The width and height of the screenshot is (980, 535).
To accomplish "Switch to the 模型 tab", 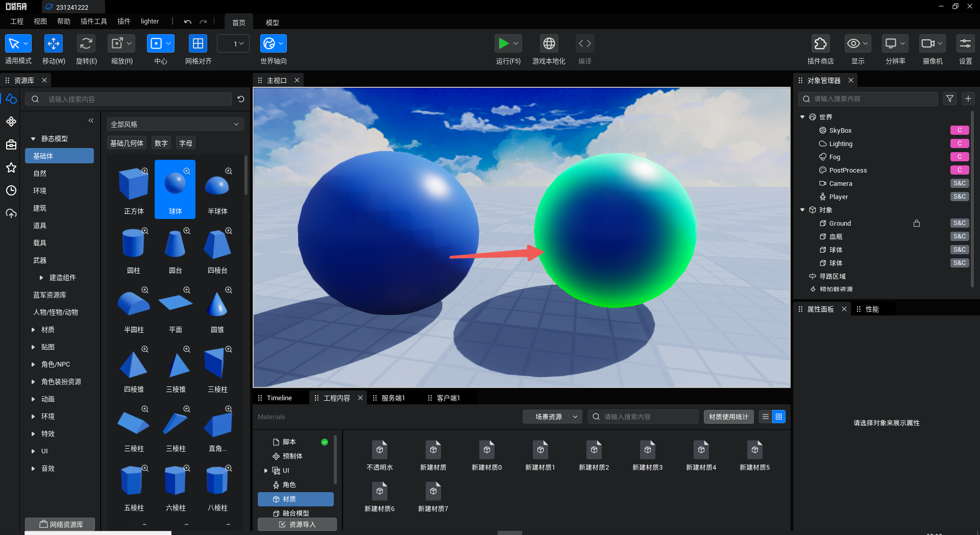I will [273, 22].
